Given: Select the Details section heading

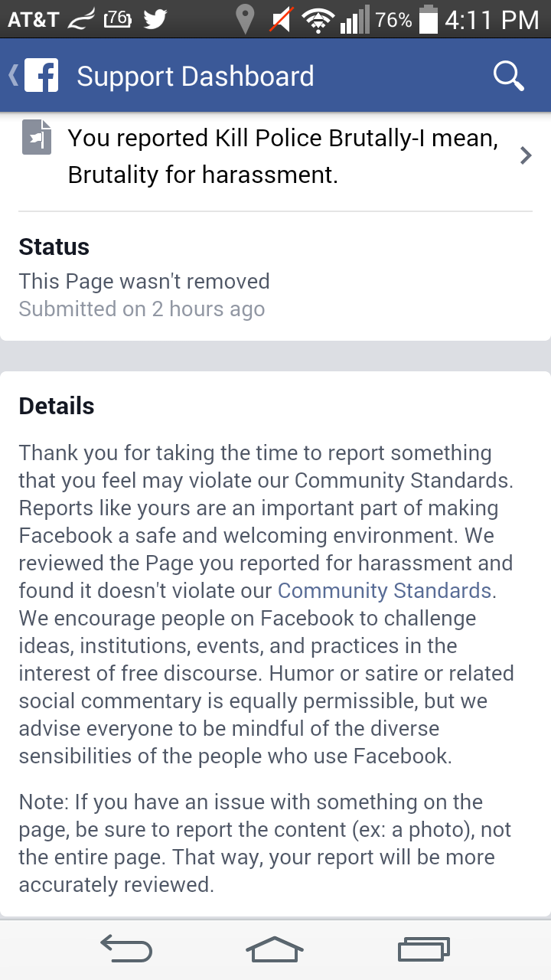Looking at the screenshot, I should 56,406.
